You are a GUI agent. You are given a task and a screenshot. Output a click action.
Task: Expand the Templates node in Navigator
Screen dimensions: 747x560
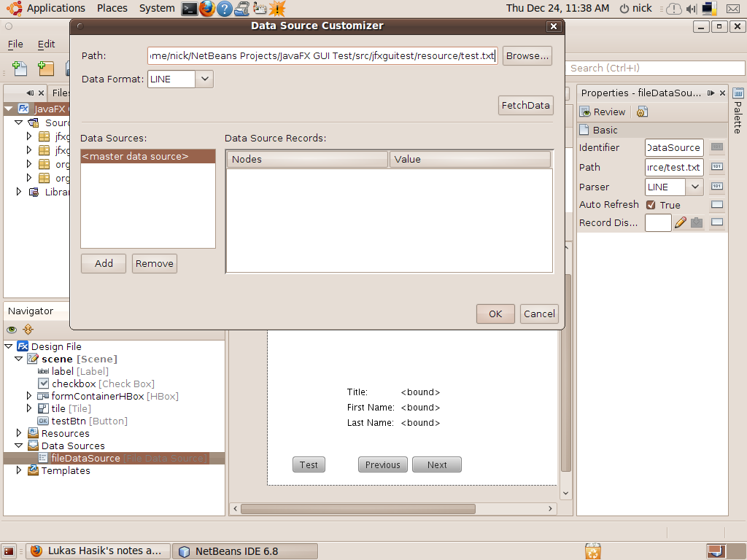coord(18,470)
